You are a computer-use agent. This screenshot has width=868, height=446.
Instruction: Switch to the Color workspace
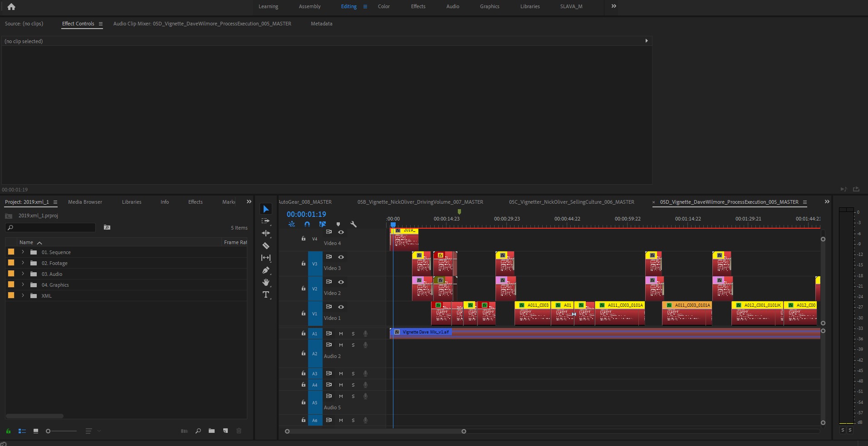pos(384,6)
